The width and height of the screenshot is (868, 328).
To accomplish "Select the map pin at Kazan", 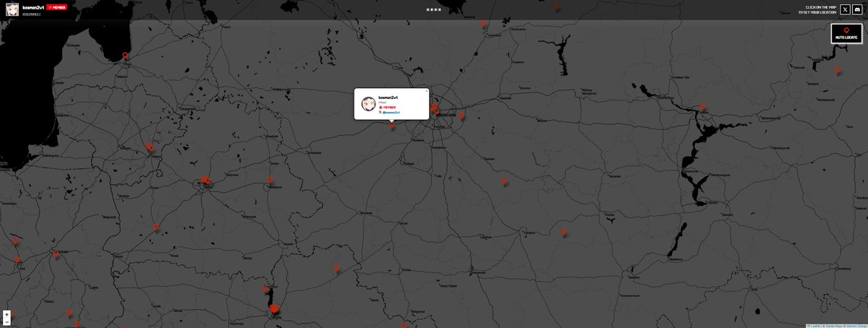I will 702,107.
